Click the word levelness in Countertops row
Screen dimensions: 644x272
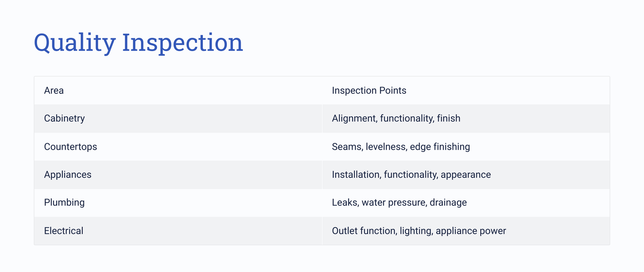click(386, 147)
